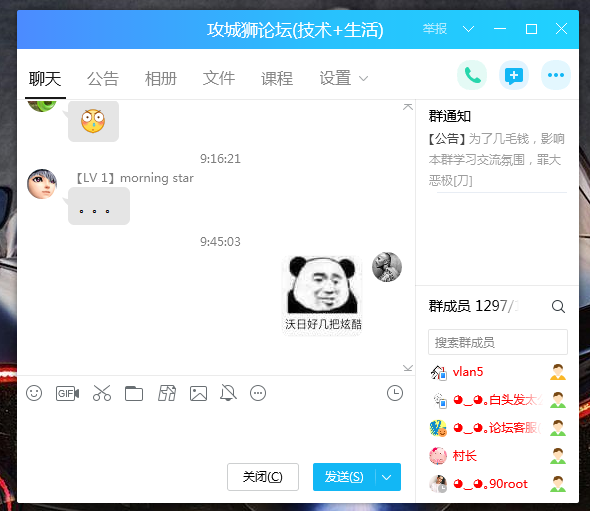Click the grayscale sender avatar
Screen dimensions: 604x521
[387, 267]
